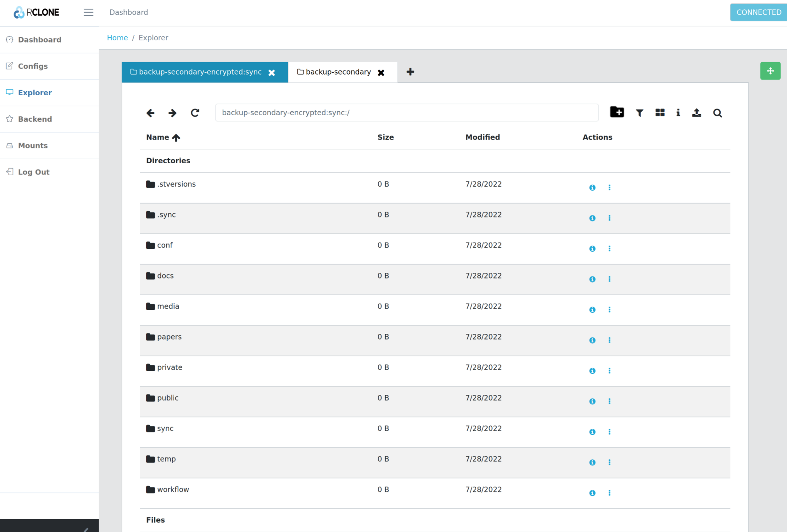Open the private directory

point(164,368)
